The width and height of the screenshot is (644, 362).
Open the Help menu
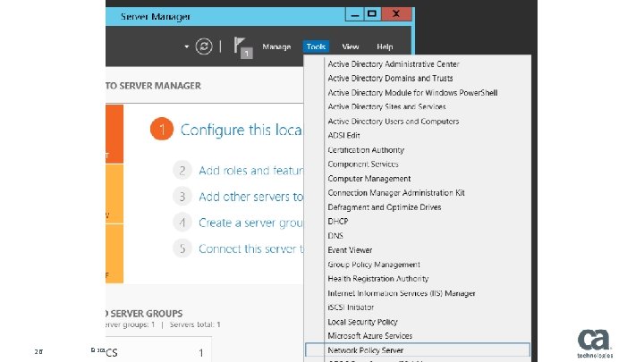point(385,46)
